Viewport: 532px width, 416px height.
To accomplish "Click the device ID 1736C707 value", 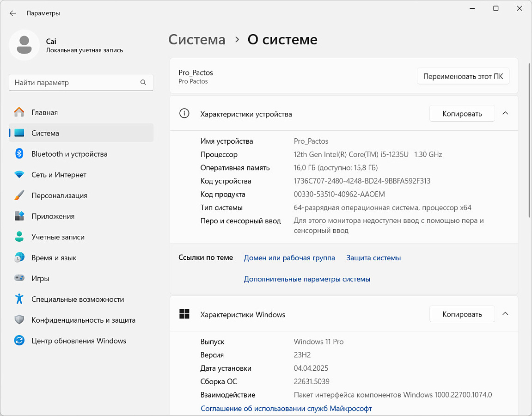I will (362, 181).
